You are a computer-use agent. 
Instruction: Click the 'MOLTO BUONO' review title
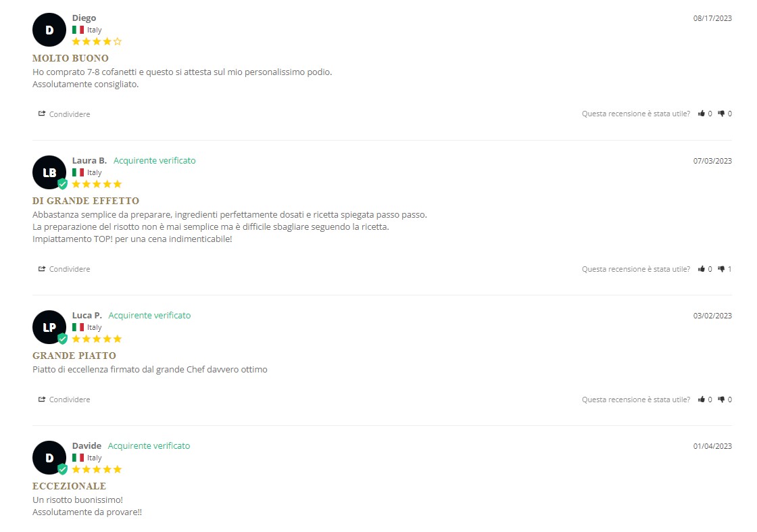[x=70, y=58]
